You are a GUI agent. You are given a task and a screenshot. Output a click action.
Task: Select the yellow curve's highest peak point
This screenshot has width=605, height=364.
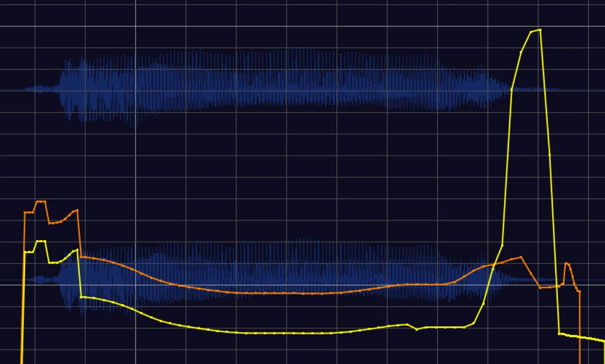pos(540,30)
